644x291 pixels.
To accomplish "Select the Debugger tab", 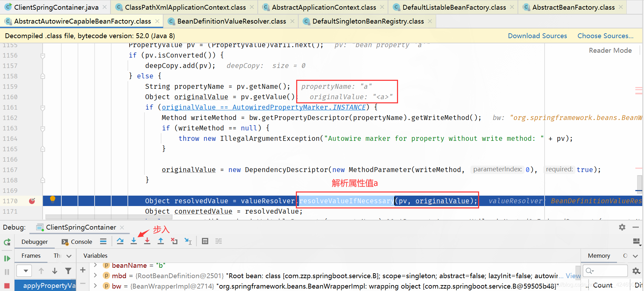I will (x=35, y=242).
